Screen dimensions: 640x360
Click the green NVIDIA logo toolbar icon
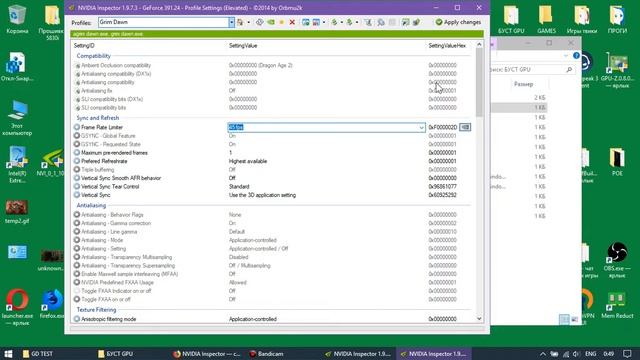point(271,22)
